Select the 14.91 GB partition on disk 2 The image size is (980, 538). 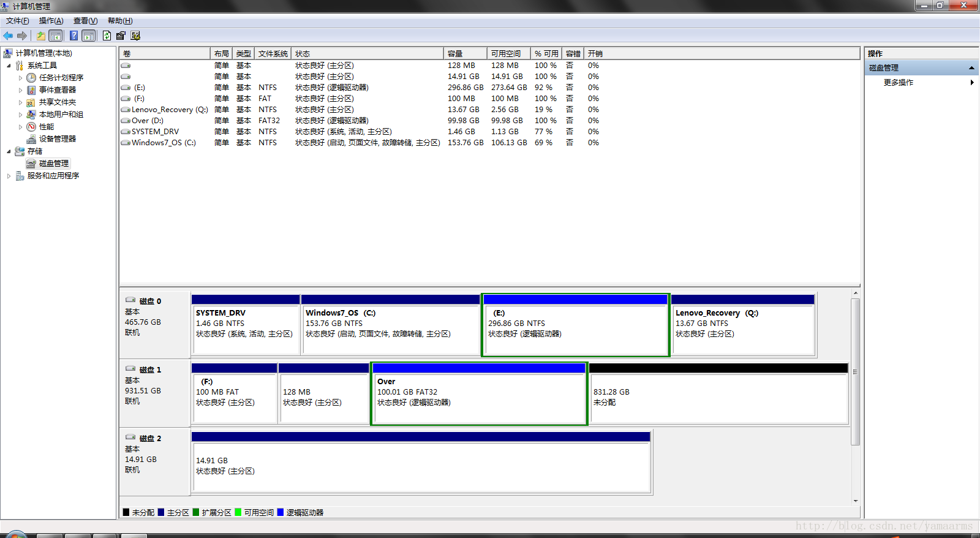pos(421,462)
